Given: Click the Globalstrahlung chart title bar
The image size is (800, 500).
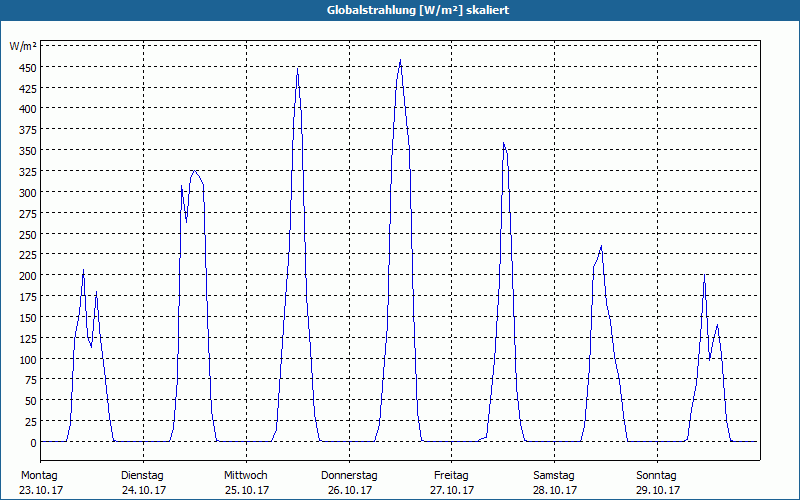Looking at the screenshot, I should coord(400,10).
